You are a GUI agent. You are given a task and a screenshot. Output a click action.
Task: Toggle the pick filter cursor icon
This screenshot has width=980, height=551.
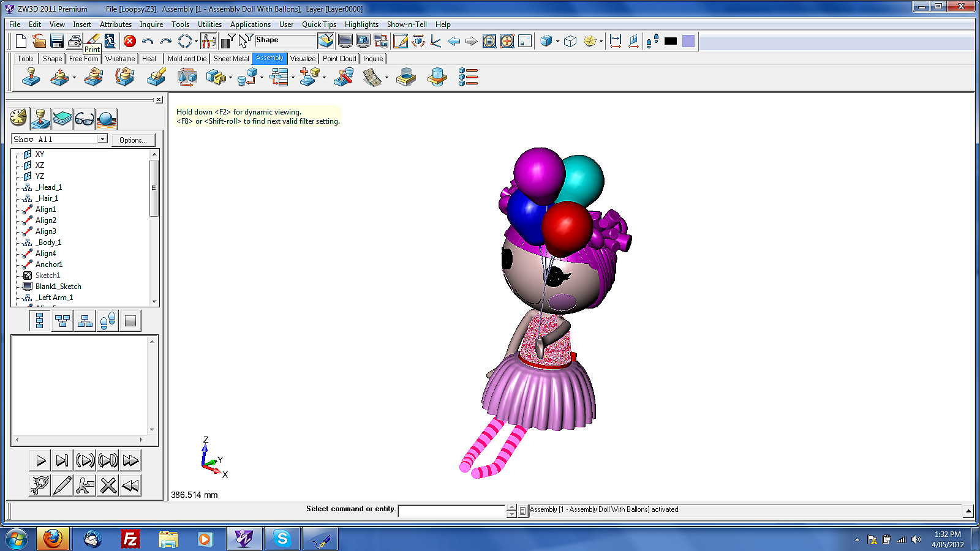click(x=246, y=41)
